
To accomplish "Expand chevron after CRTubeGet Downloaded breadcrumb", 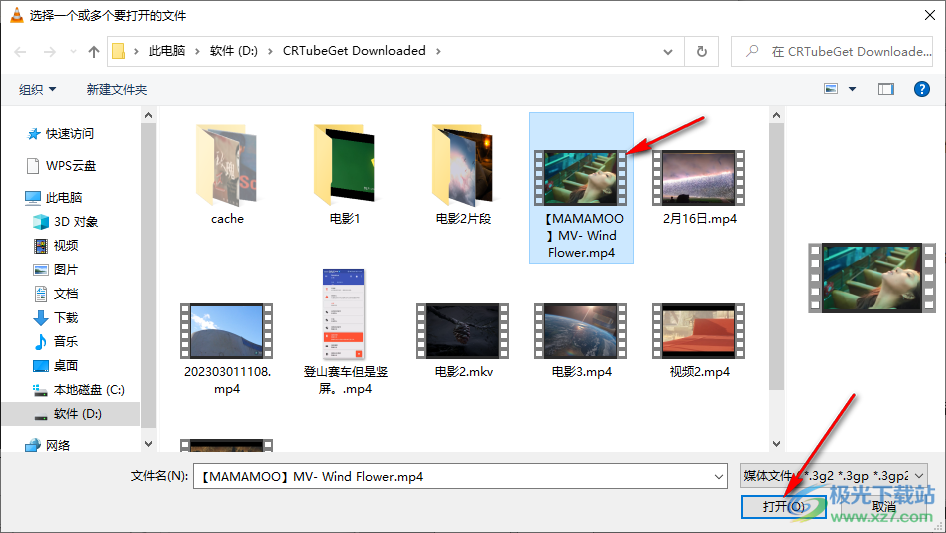I will tap(438, 51).
